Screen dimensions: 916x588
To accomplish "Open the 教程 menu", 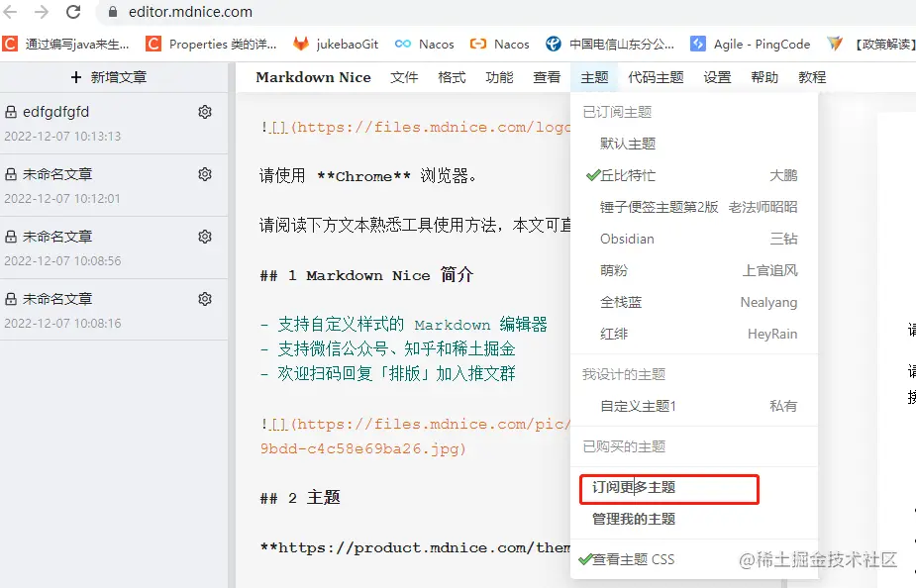I will (x=812, y=77).
